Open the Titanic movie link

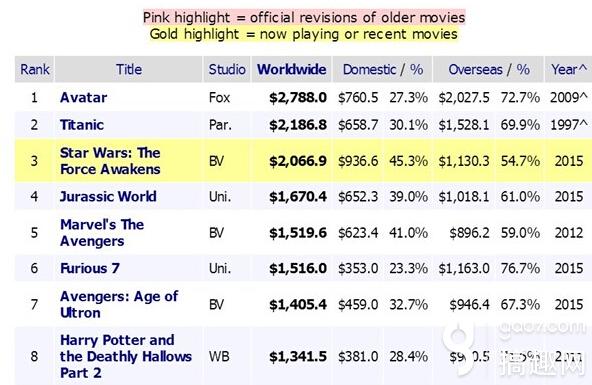tap(82, 125)
